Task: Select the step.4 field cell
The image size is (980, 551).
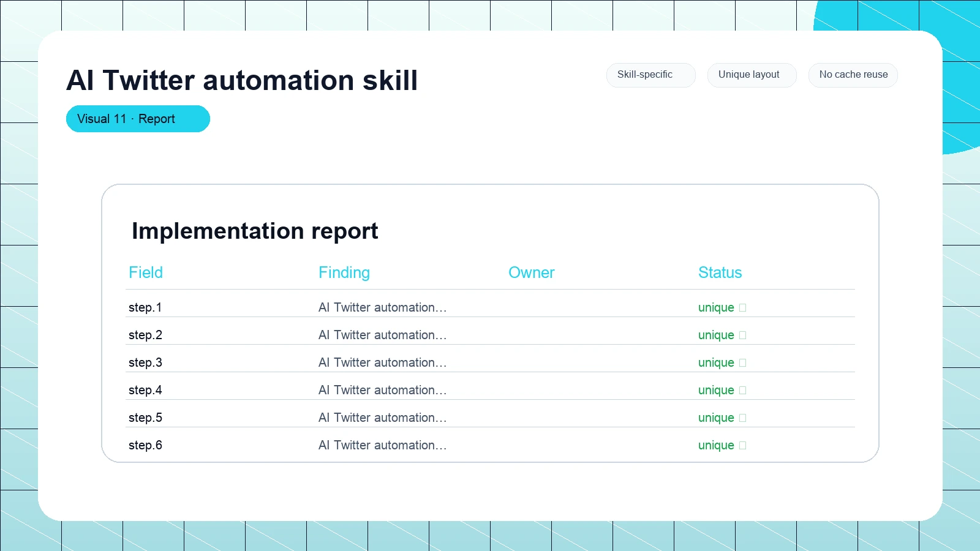Action: click(x=145, y=390)
